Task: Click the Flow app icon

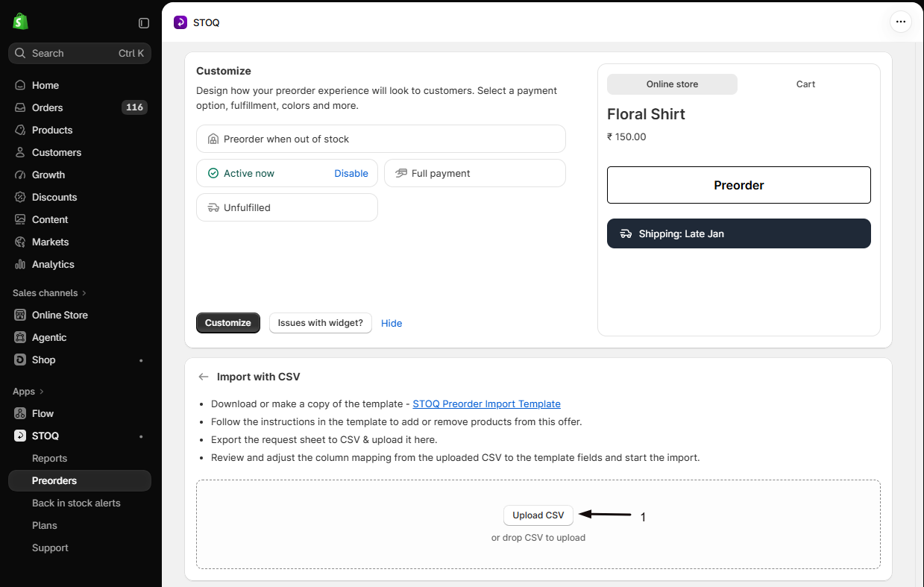Action: click(x=20, y=413)
